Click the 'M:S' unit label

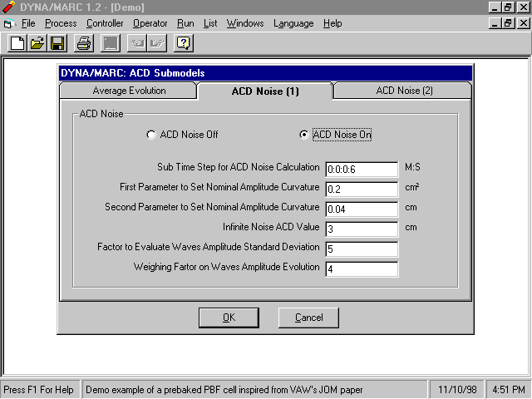tap(412, 167)
